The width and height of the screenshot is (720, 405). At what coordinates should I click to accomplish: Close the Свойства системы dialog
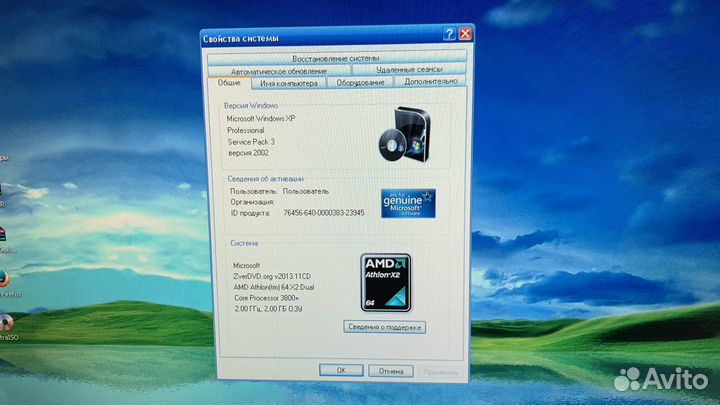pyautogui.click(x=465, y=34)
